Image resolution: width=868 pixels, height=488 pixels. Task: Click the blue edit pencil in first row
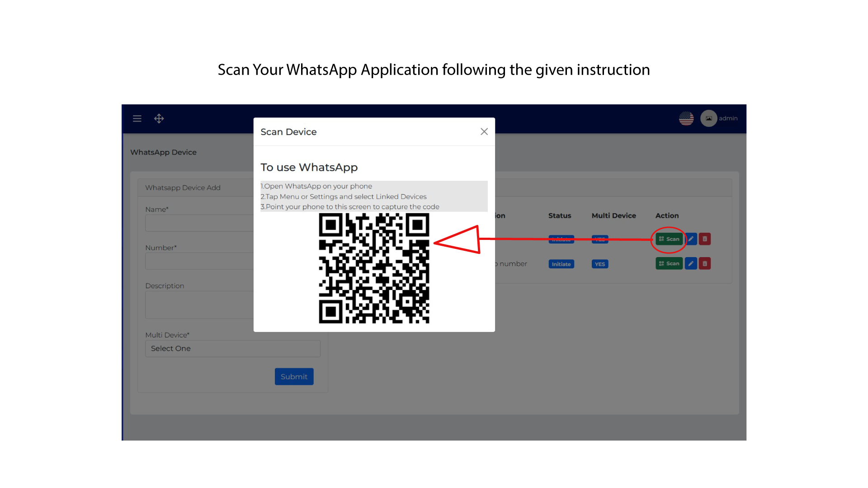click(x=691, y=239)
